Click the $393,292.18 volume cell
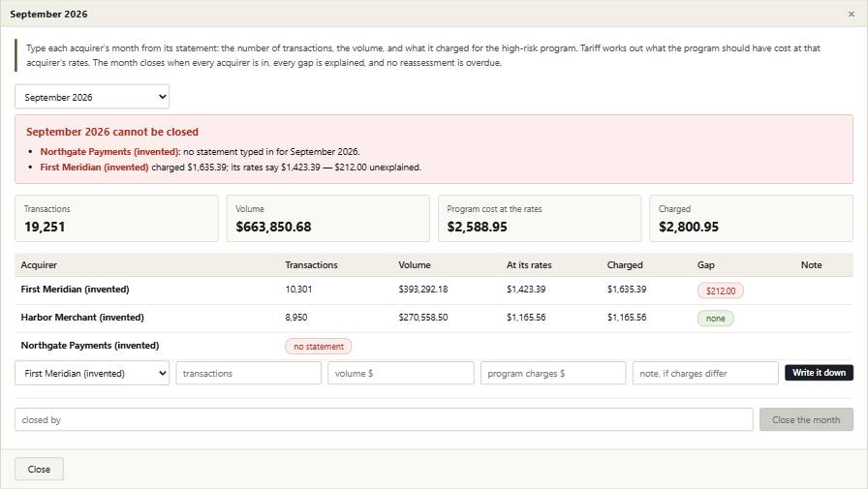868x489 pixels. click(x=423, y=289)
